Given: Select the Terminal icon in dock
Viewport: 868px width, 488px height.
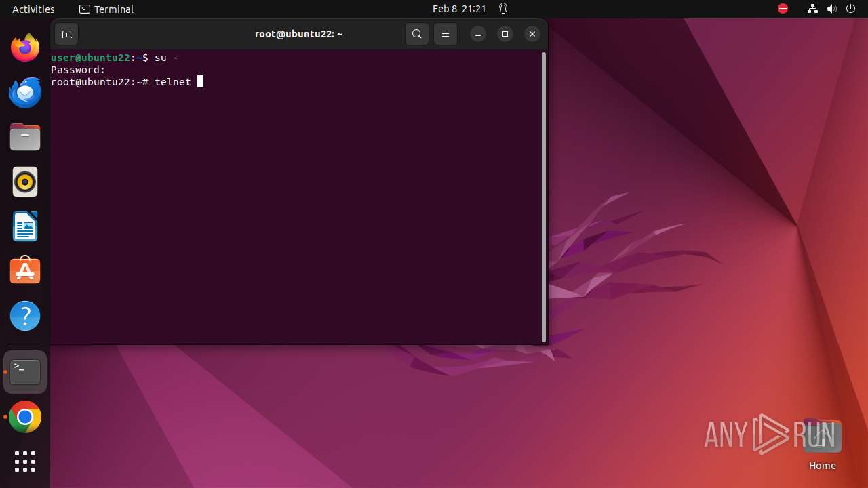Looking at the screenshot, I should pyautogui.click(x=25, y=372).
